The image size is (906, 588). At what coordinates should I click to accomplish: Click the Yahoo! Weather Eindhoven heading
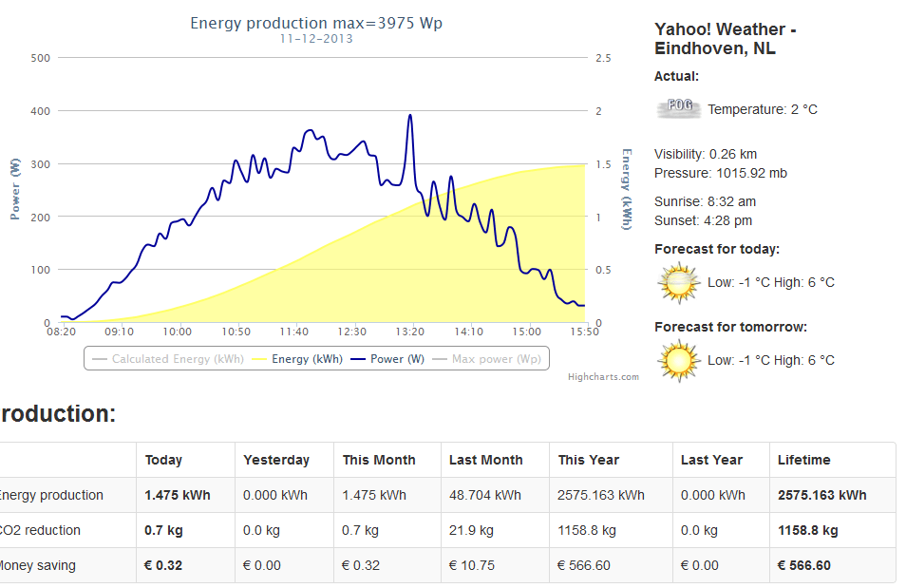click(x=725, y=39)
